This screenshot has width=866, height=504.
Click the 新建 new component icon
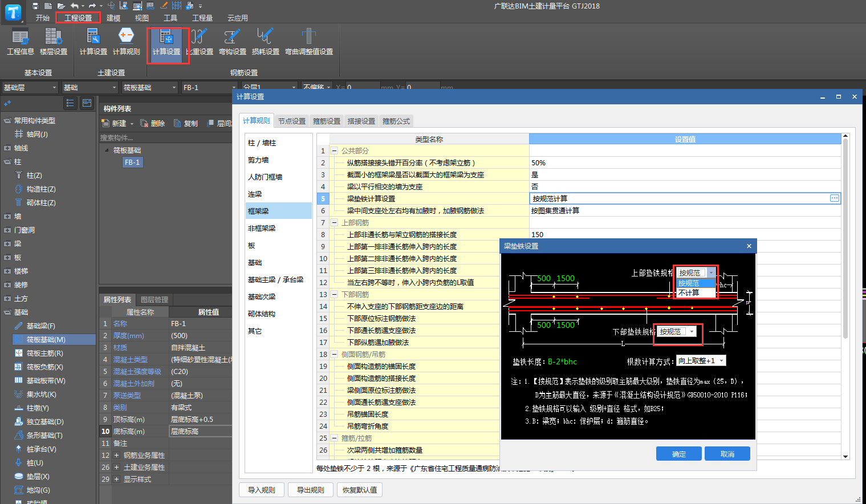pyautogui.click(x=105, y=123)
